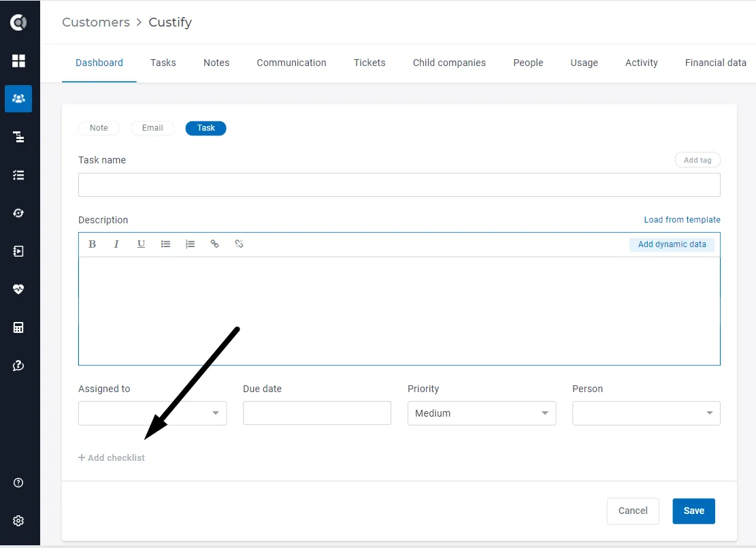Viewport: 756px width, 548px height.
Task: Focus the Due date input field
Action: tap(317, 413)
